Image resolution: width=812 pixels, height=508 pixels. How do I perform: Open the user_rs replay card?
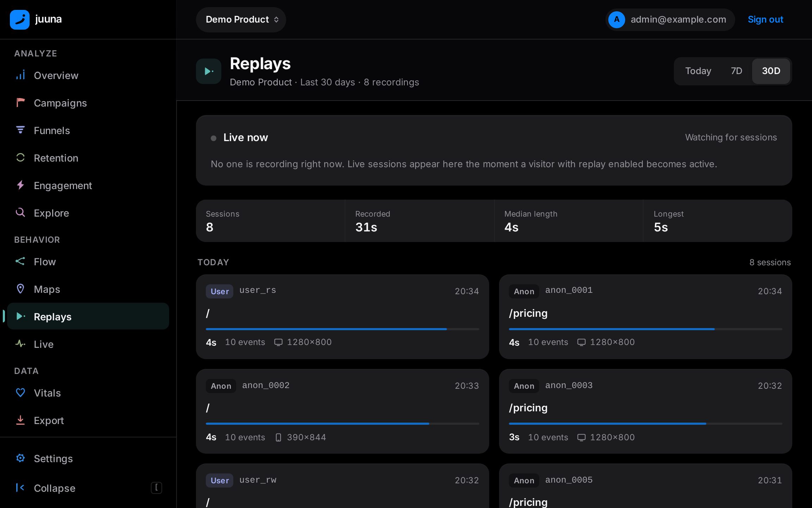pyautogui.click(x=343, y=317)
